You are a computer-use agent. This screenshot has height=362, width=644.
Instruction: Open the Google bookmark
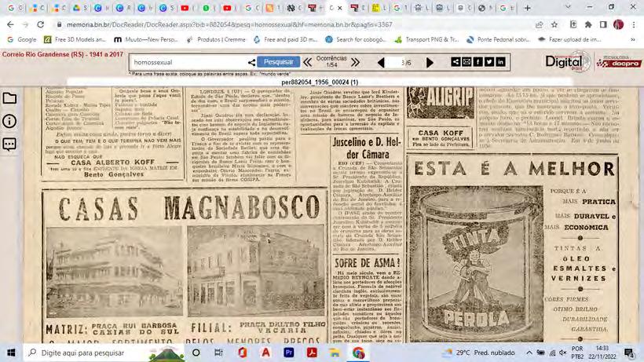(x=22, y=39)
